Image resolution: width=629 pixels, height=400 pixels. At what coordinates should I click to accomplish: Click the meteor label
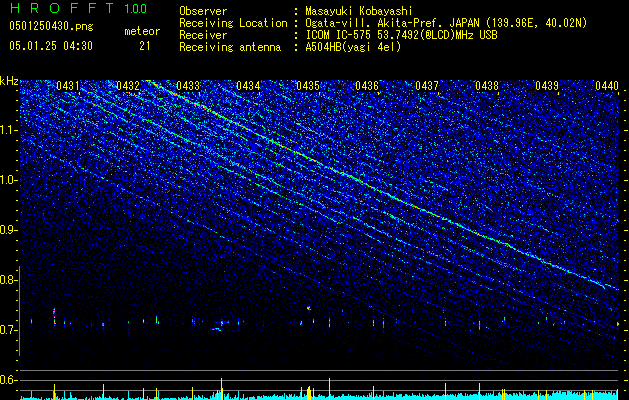[142, 31]
